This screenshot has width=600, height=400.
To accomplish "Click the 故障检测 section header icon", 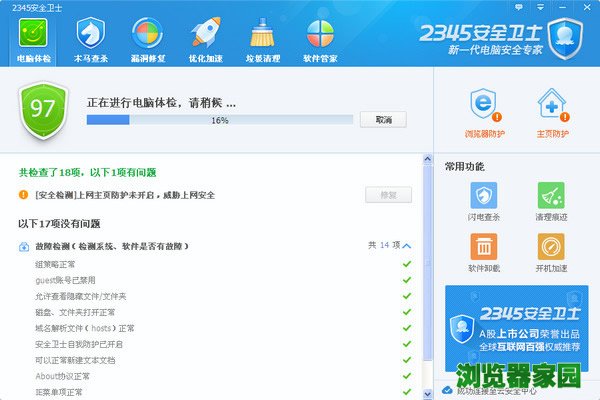I will pos(24,246).
